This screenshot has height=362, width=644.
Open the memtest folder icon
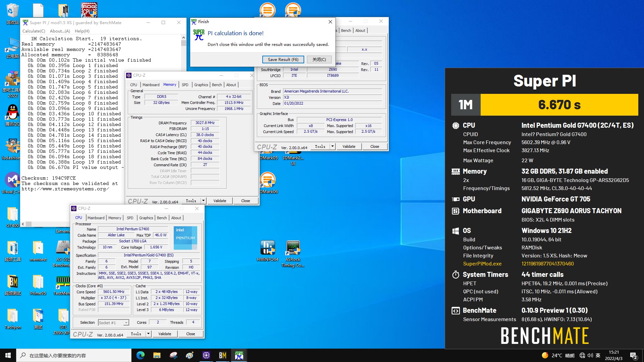[x=38, y=251]
